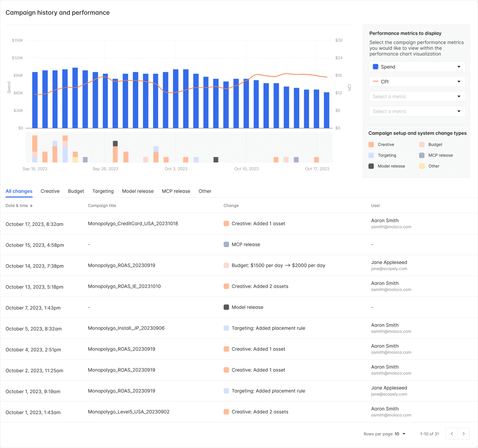The height and width of the screenshot is (448, 478).
Task: Switch to the Creative tab
Action: tap(50, 191)
